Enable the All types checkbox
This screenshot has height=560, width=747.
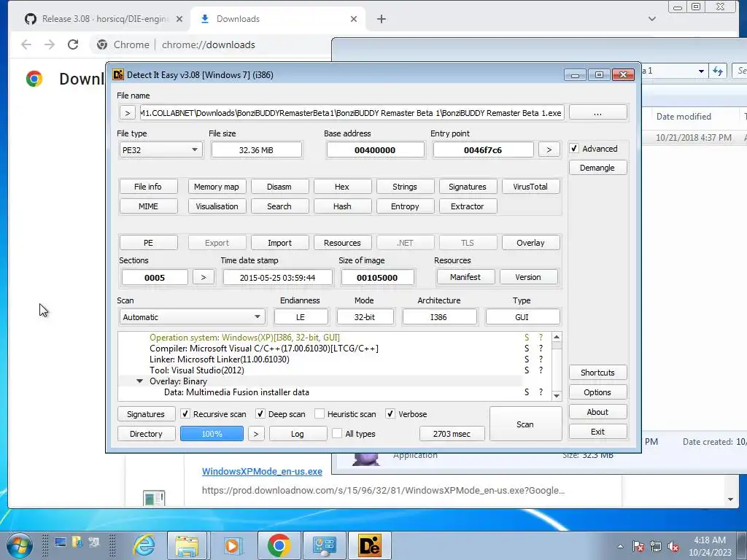coord(337,433)
